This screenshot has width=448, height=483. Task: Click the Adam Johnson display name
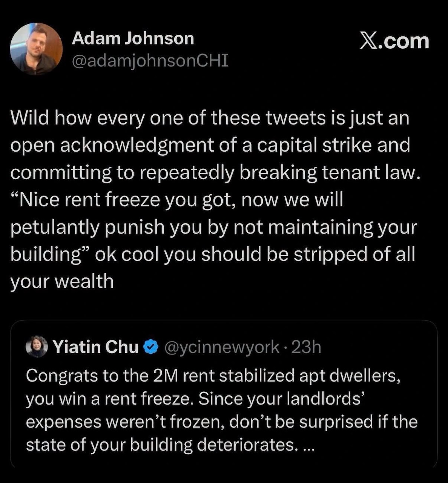[133, 38]
